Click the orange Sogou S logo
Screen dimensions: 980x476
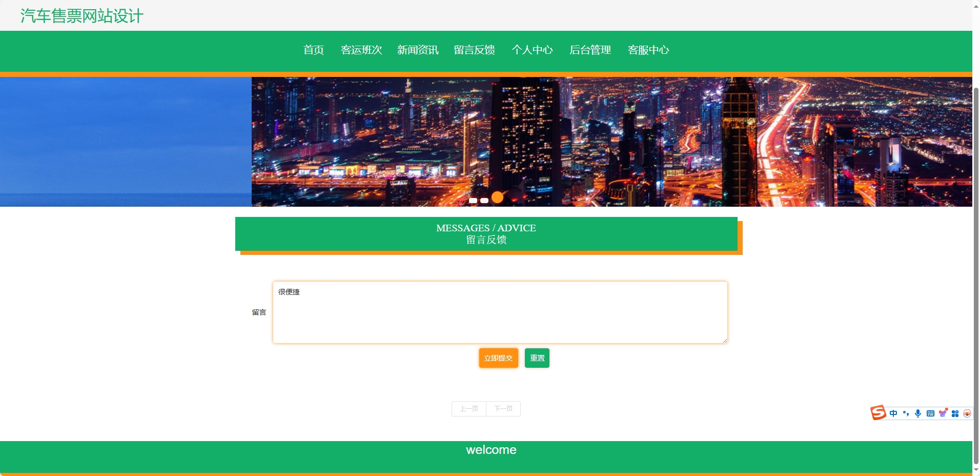(878, 413)
